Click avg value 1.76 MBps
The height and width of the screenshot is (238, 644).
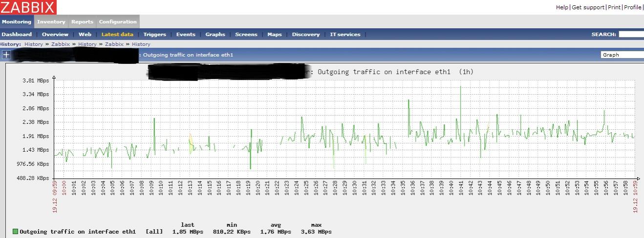click(275, 232)
